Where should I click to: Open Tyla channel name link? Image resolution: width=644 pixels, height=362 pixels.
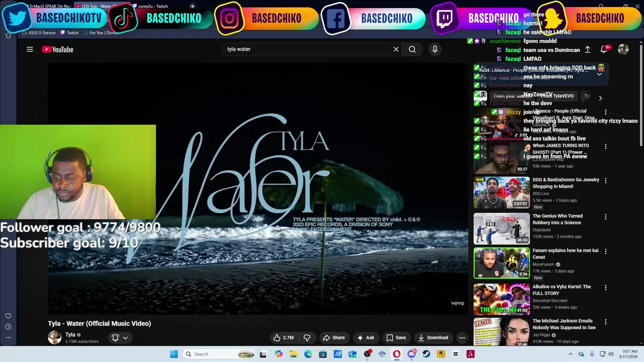[x=70, y=334]
